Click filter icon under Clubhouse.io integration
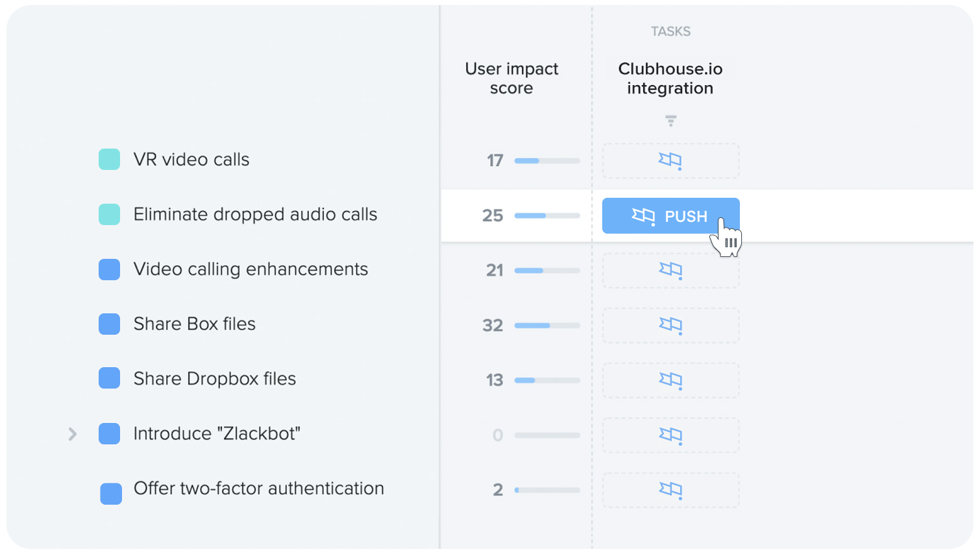 click(670, 121)
